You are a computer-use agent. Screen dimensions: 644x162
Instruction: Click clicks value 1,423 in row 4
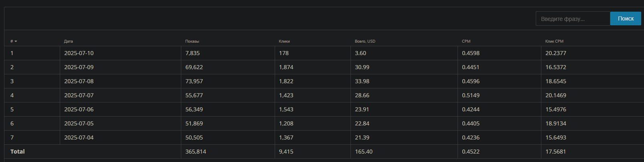[x=286, y=95]
